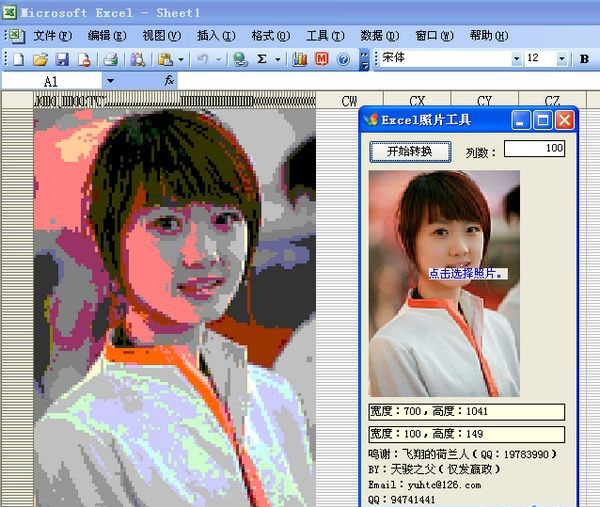Undo with the curved arrow icon
Viewport: 600px width, 507px height.
tap(202, 59)
